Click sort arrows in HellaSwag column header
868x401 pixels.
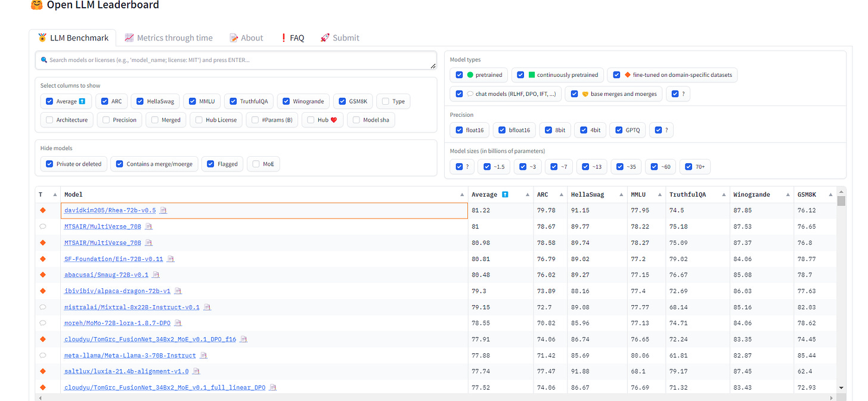621,194
